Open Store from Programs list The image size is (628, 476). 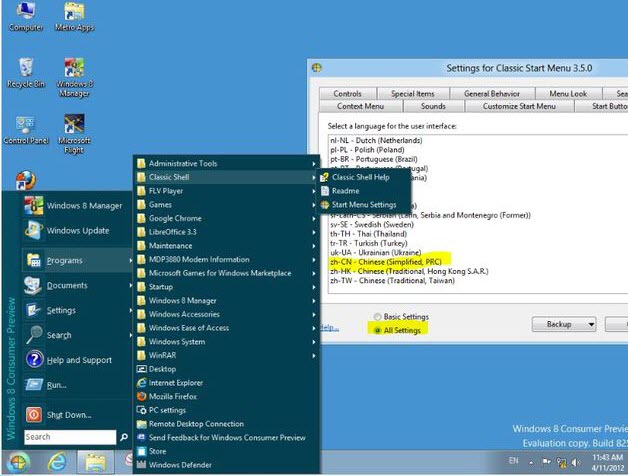pos(158,451)
